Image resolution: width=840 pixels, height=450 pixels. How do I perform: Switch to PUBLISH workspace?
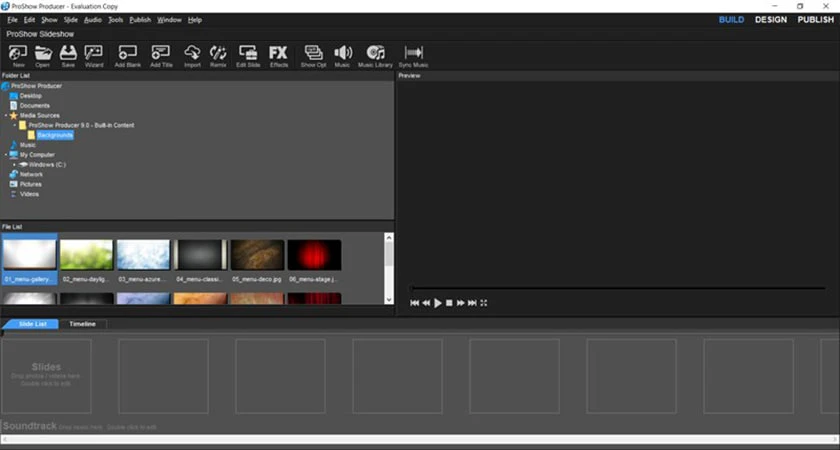[x=815, y=20]
